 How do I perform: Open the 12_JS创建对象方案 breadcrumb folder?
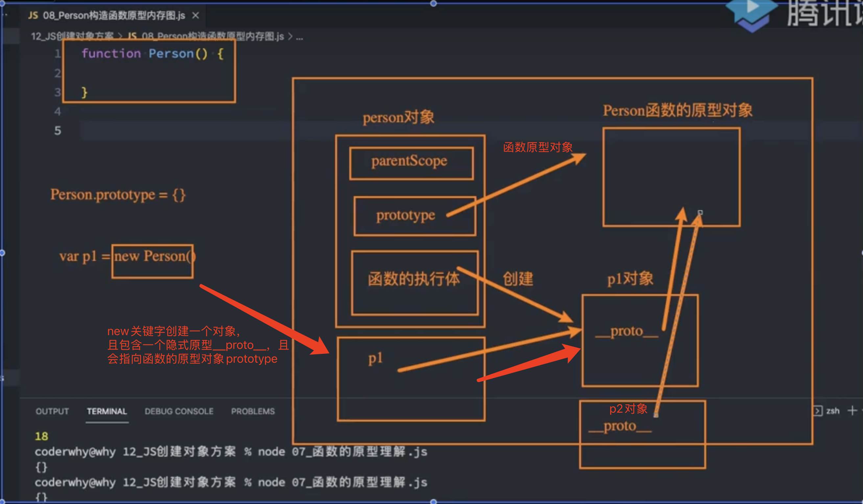coord(72,36)
